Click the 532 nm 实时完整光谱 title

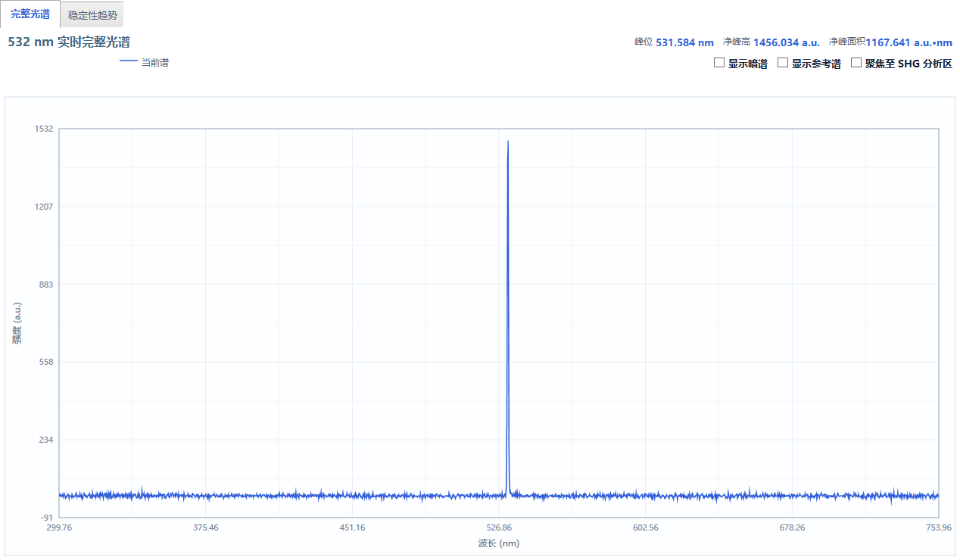click(x=69, y=42)
